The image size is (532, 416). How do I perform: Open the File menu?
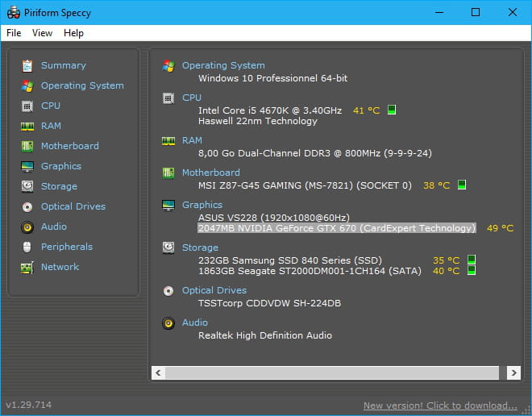tap(14, 33)
